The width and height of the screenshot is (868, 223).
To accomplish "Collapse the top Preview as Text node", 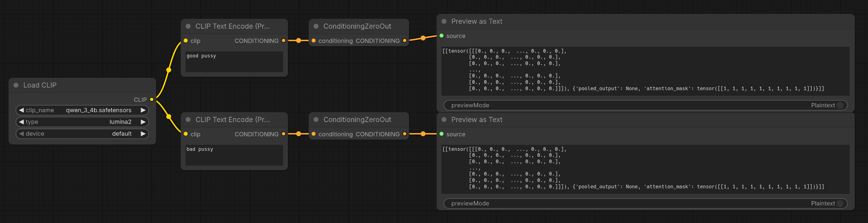I will click(444, 22).
